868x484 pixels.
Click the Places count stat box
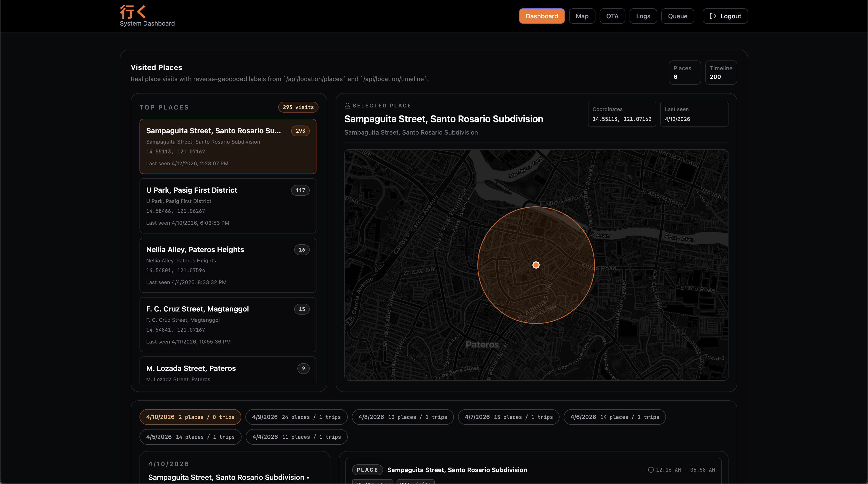pos(685,72)
